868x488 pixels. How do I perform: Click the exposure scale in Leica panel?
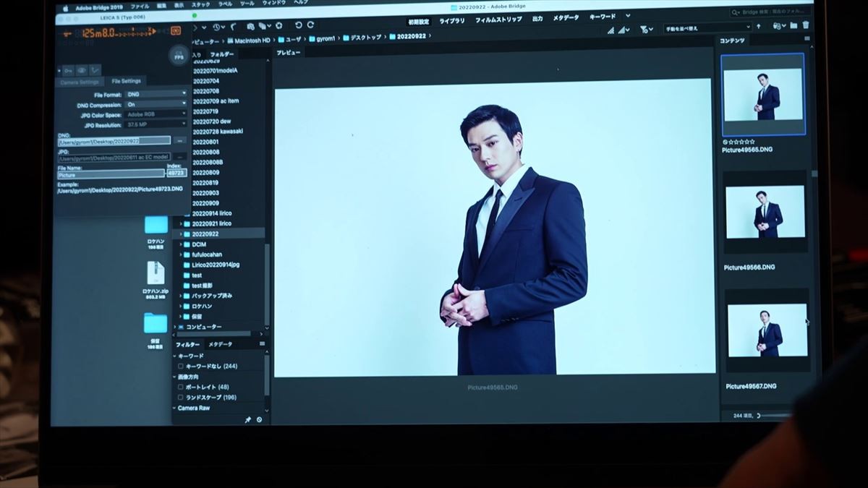(134, 33)
